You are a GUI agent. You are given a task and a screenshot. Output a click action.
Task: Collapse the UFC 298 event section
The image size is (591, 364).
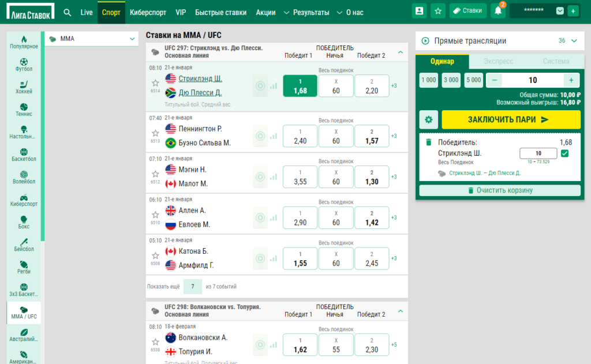tap(401, 311)
